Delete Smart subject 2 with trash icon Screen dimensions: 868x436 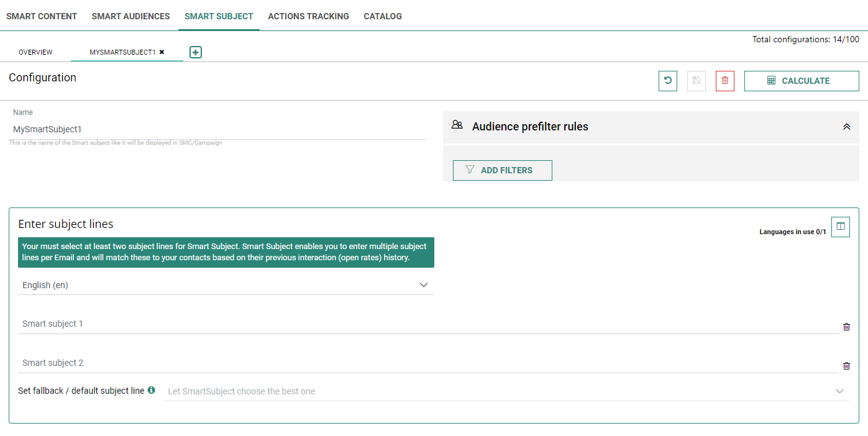tap(846, 366)
